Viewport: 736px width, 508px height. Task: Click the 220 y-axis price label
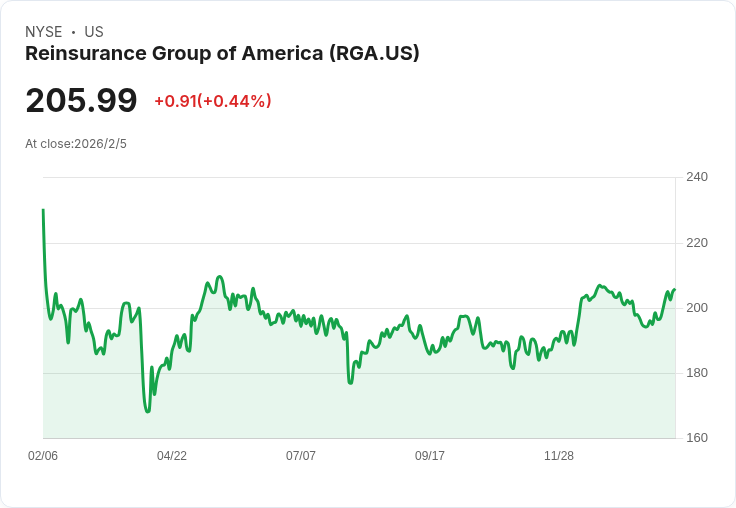(697, 243)
